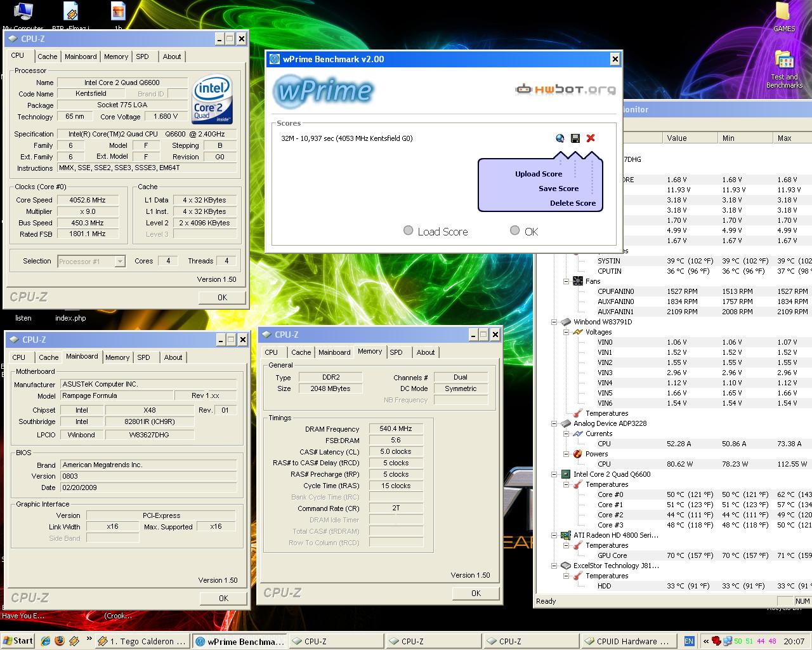Collapse the Winbond W83791D tree node
Image resolution: width=812 pixels, height=650 pixels.
[x=554, y=322]
